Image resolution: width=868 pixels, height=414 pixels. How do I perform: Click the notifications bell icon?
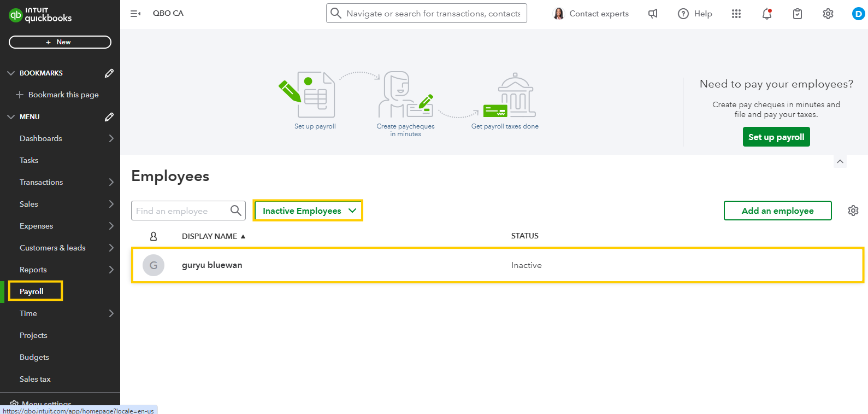pos(766,14)
